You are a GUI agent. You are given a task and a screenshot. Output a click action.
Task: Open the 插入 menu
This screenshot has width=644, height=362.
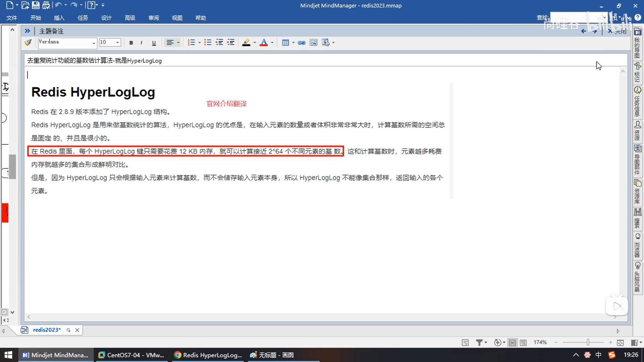(x=59, y=18)
